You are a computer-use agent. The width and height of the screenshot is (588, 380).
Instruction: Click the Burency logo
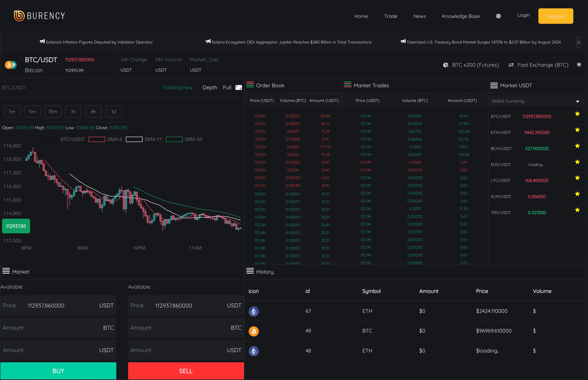39,16
